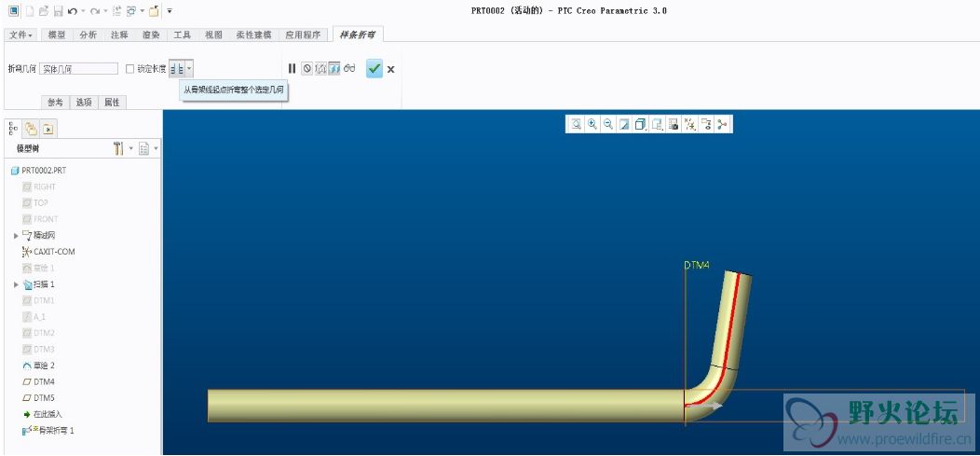Select the model tree navigator tab icon
Image resolution: width=980 pixels, height=456 pixels.
[13, 129]
